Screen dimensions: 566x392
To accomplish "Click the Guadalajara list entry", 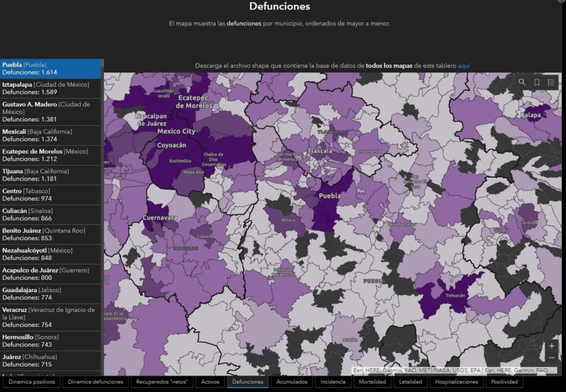I will pos(51,294).
